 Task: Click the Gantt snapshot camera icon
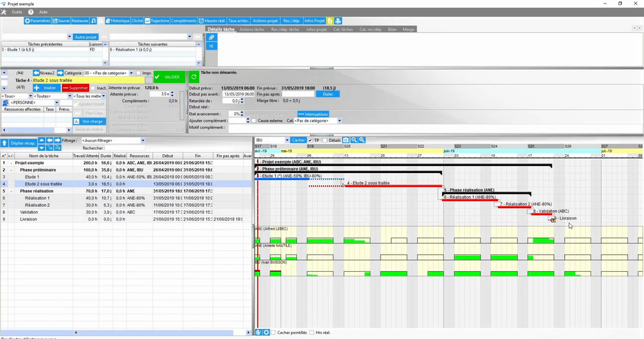point(346,140)
